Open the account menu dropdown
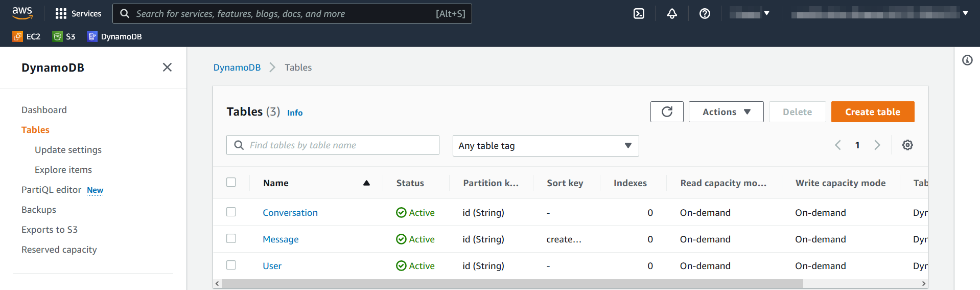The image size is (980, 290). pyautogui.click(x=880, y=14)
